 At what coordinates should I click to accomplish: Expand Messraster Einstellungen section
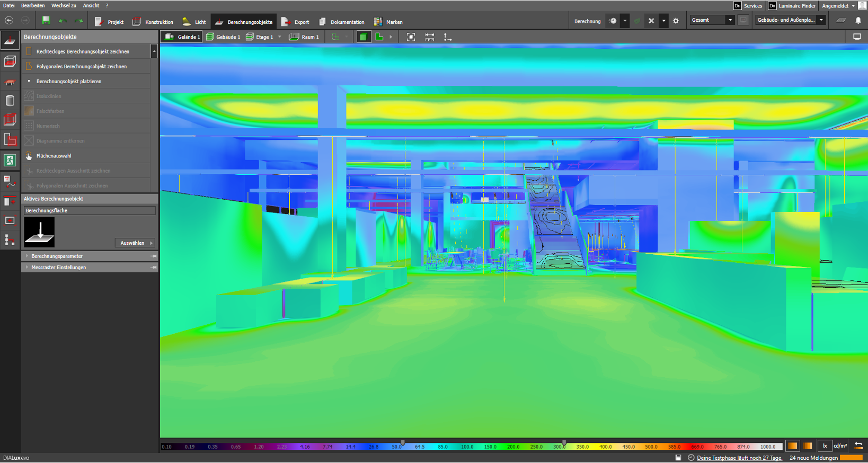58,268
